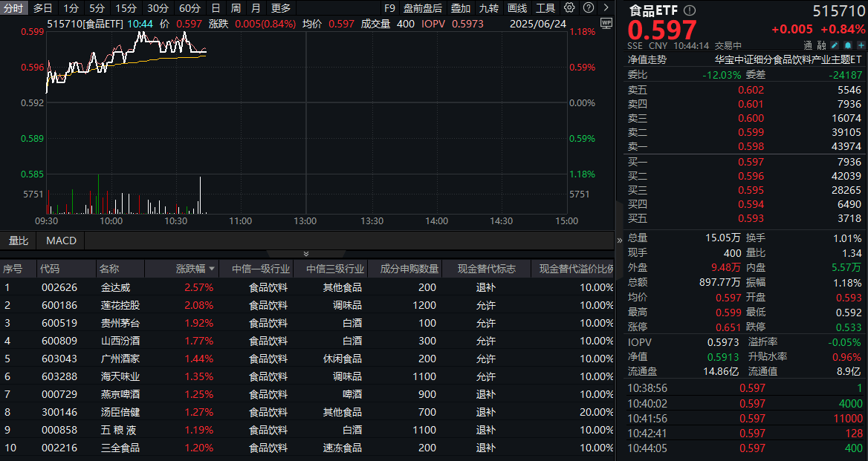Viewport: 868px width, 461px height.
Task: Select the 画线 drawing tool
Action: click(517, 9)
